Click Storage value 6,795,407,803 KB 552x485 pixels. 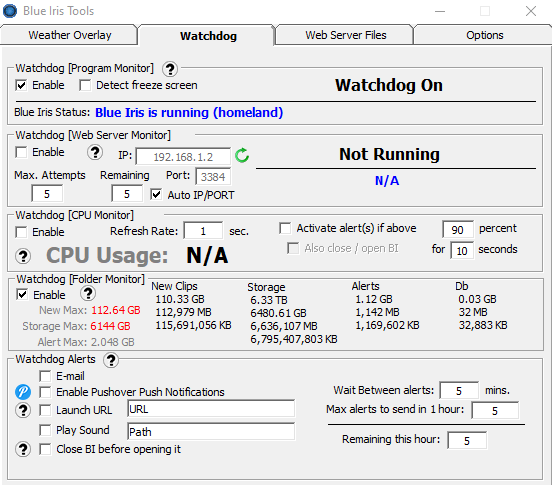click(x=294, y=339)
